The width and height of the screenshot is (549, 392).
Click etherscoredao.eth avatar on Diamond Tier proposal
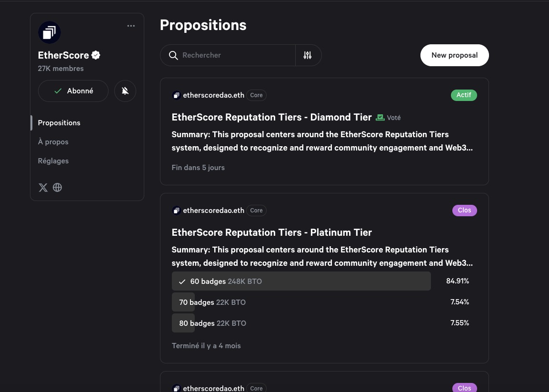[176, 95]
